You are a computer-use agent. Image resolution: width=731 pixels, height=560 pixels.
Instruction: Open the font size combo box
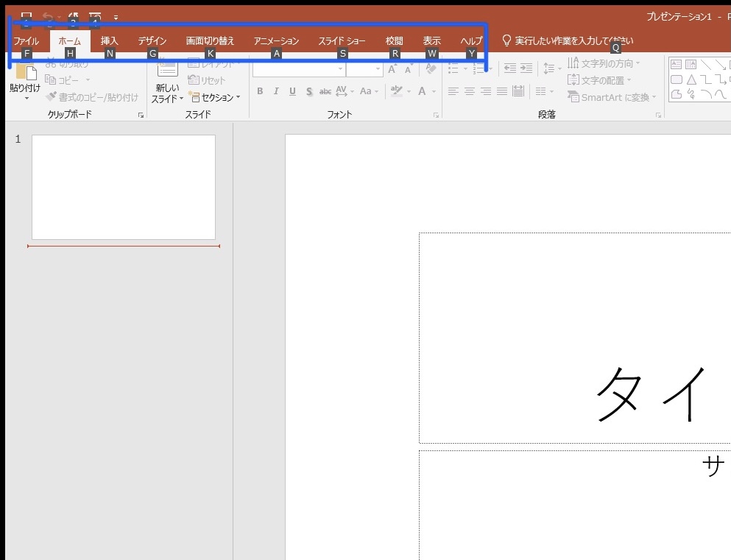(364, 69)
